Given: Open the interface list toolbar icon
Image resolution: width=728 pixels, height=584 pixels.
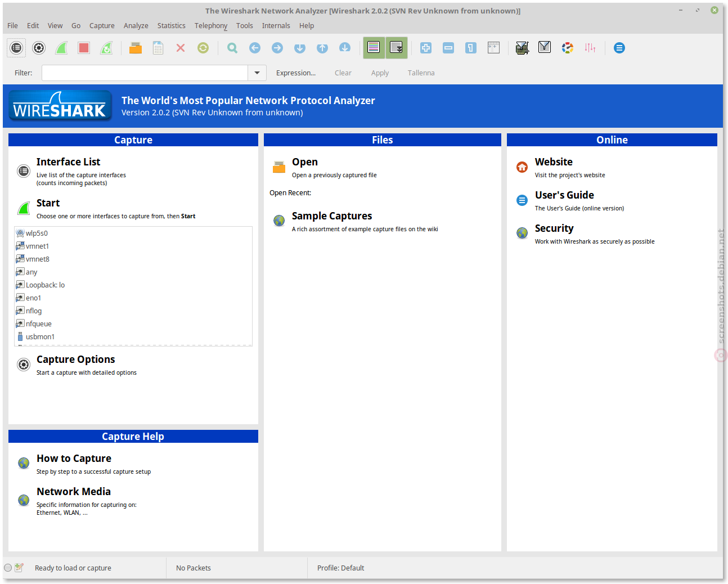Looking at the screenshot, I should pyautogui.click(x=16, y=48).
